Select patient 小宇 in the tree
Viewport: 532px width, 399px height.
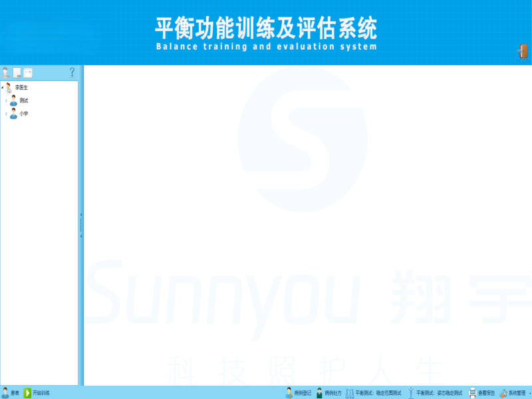coord(23,114)
